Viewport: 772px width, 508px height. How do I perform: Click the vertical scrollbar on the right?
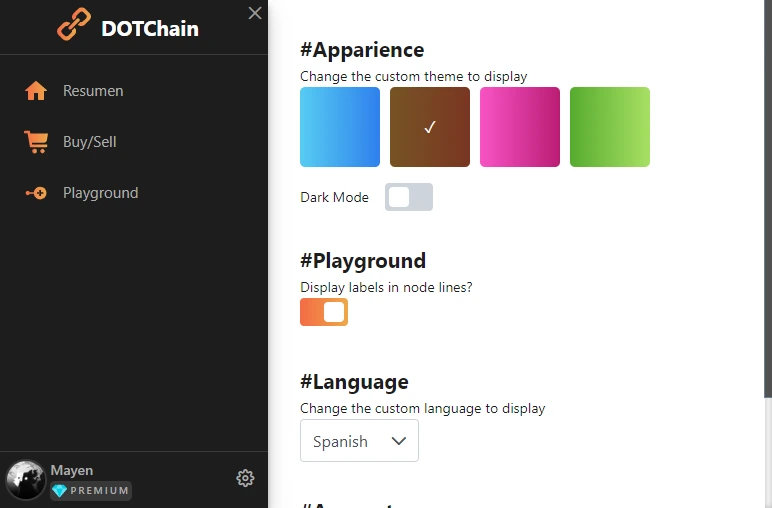click(x=768, y=197)
